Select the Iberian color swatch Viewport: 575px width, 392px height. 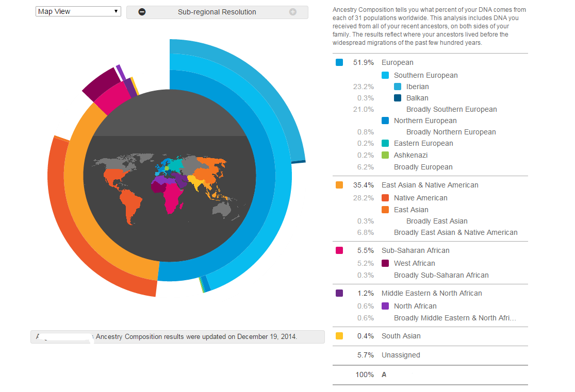point(398,87)
